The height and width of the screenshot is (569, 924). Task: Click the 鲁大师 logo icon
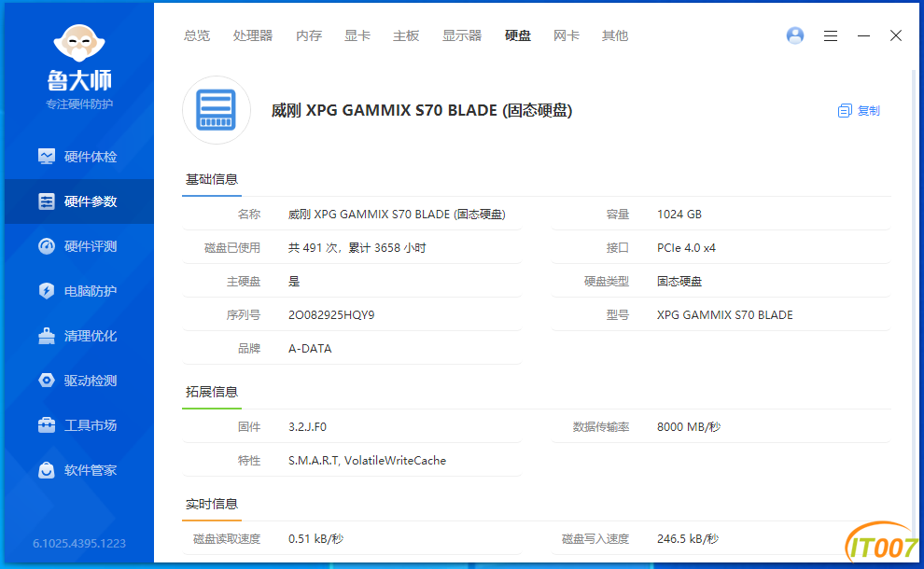(79, 43)
